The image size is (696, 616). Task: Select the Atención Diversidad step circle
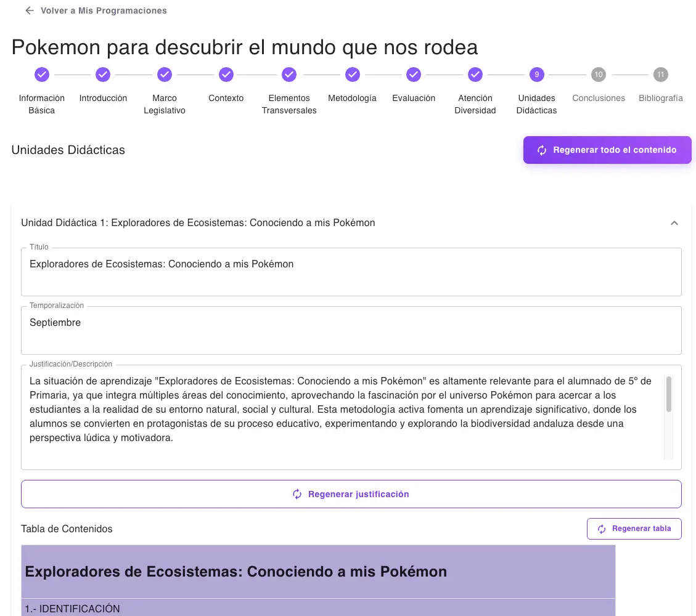pos(475,75)
